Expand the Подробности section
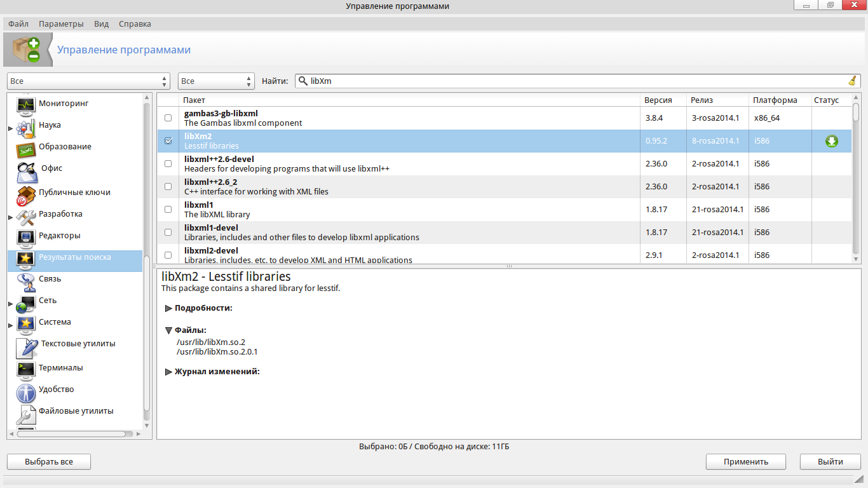The width and height of the screenshot is (868, 488). tap(169, 308)
